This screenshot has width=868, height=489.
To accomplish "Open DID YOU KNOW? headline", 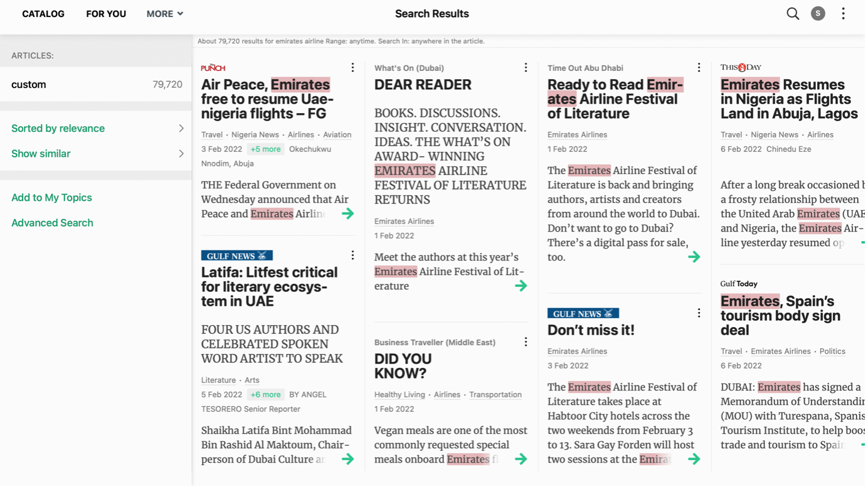I will (403, 367).
